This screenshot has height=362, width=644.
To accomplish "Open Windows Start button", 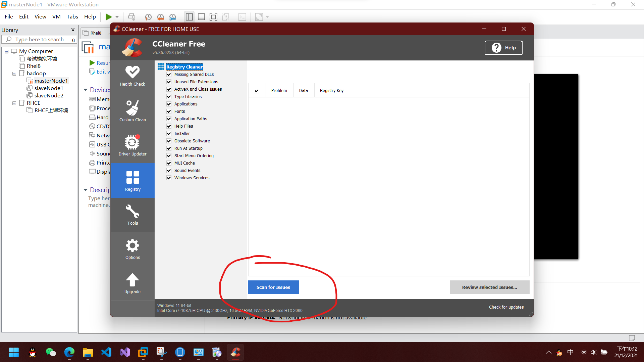I will (x=14, y=352).
